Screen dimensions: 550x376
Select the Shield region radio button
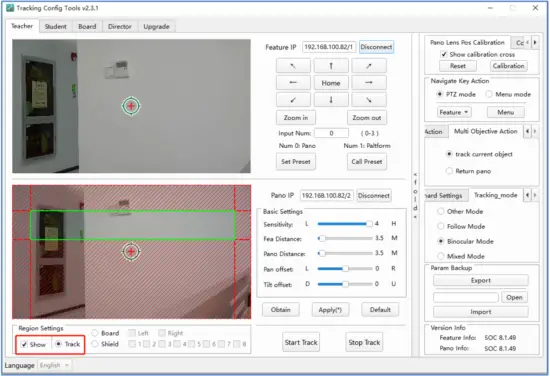coord(94,344)
